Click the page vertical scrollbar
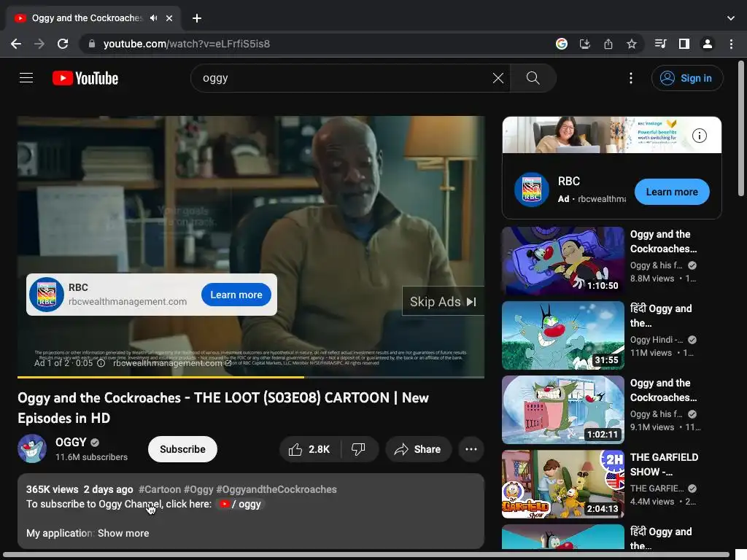The width and height of the screenshot is (747, 560). [741, 128]
